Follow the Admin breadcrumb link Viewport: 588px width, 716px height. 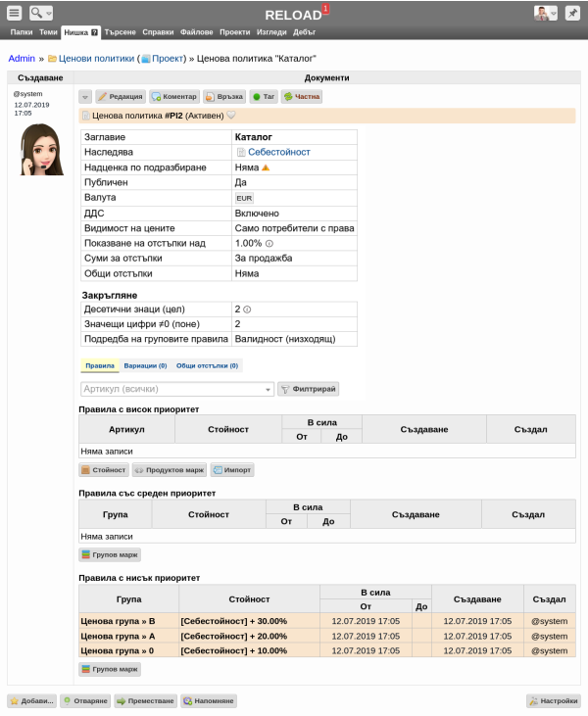[x=22, y=59]
